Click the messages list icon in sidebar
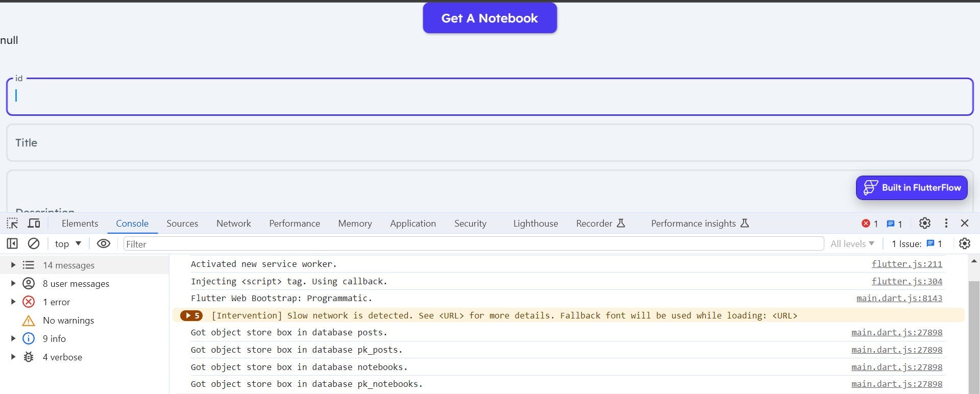The width and height of the screenshot is (980, 394). pos(29,265)
